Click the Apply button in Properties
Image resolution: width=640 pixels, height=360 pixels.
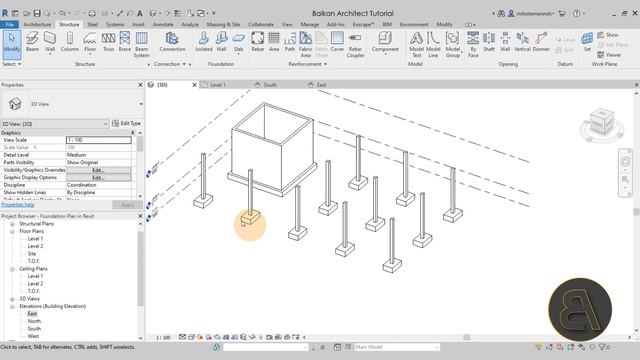[127, 205]
